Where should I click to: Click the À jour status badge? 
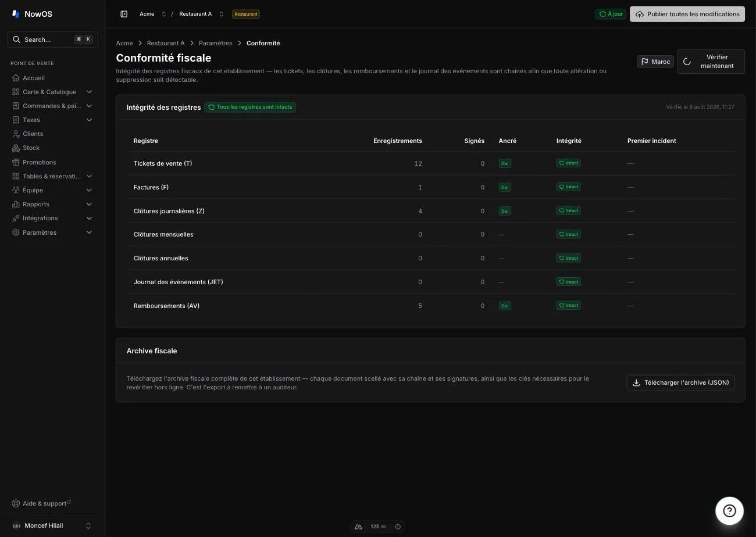[x=611, y=14]
